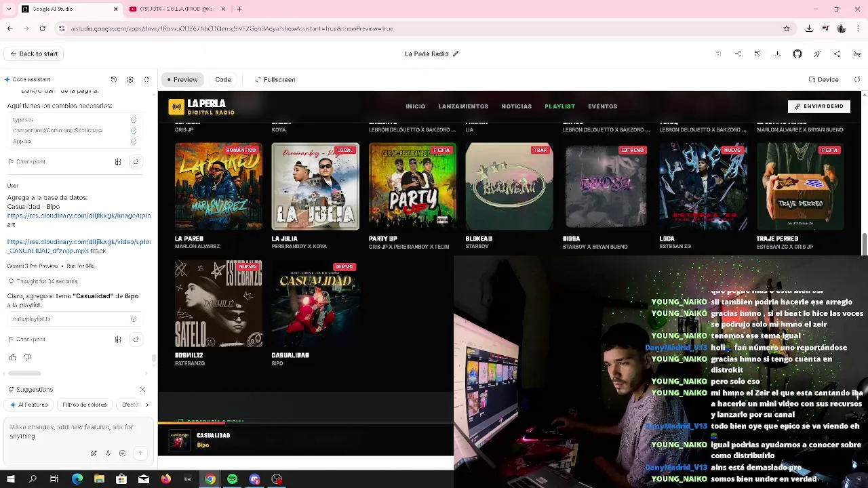
Task: Select 80SMIL12 album cover
Action: click(x=218, y=303)
